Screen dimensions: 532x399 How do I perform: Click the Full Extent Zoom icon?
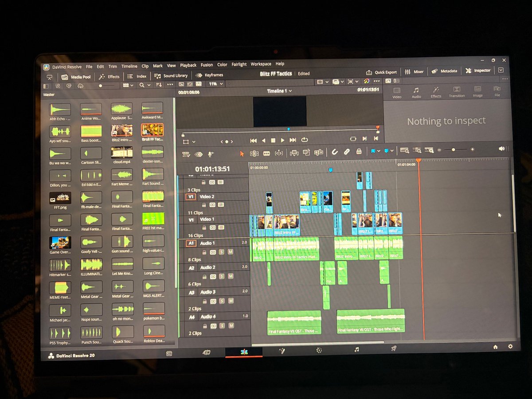pyautogui.click(x=404, y=150)
